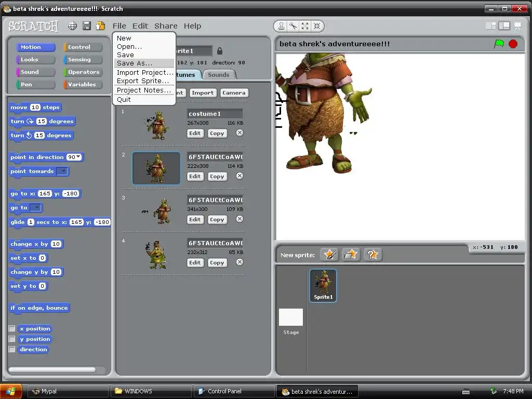Toggle the y position checkbox
This screenshot has height=399, width=532.
12,339
